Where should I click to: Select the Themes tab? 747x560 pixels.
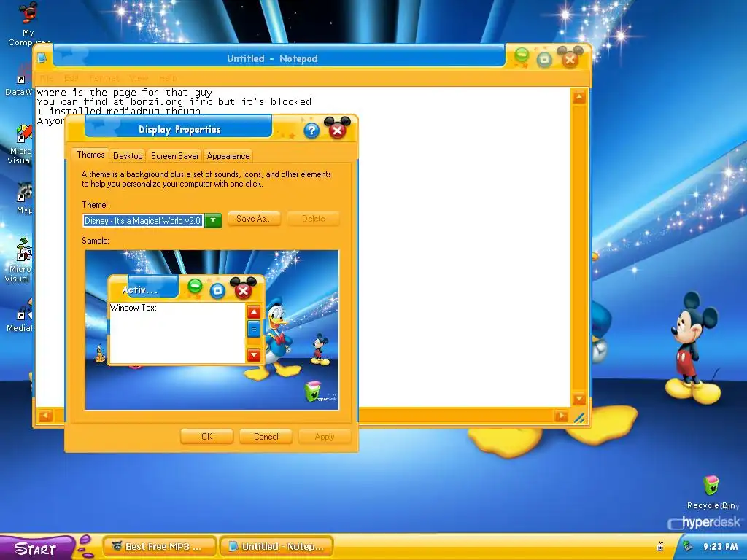click(90, 155)
